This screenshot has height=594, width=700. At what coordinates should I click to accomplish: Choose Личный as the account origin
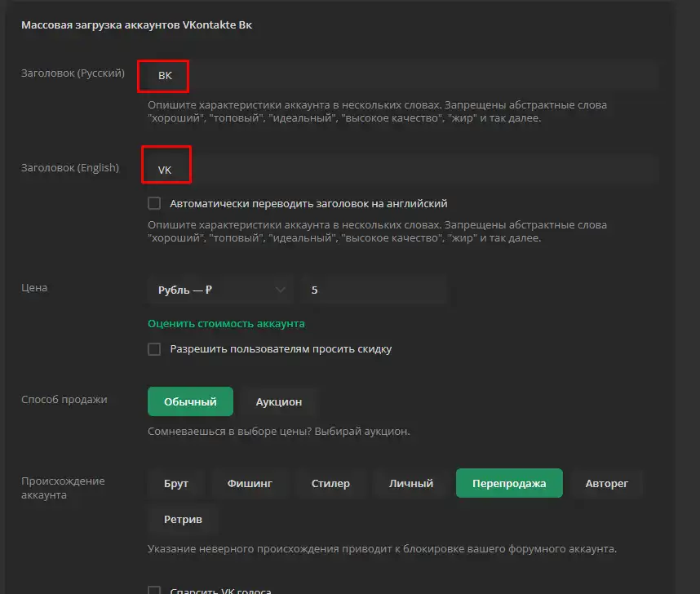(x=410, y=483)
